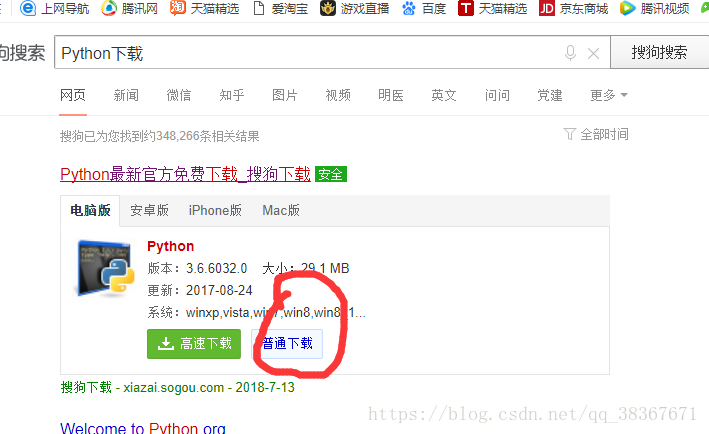This screenshot has width=709, height=434.
Task: Click the red Python title link
Action: [x=170, y=246]
